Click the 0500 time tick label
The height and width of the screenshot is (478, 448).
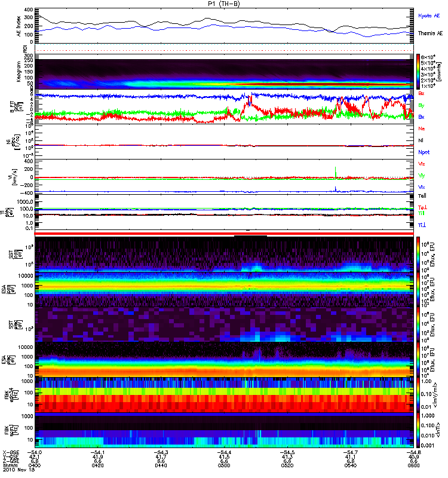[224, 465]
